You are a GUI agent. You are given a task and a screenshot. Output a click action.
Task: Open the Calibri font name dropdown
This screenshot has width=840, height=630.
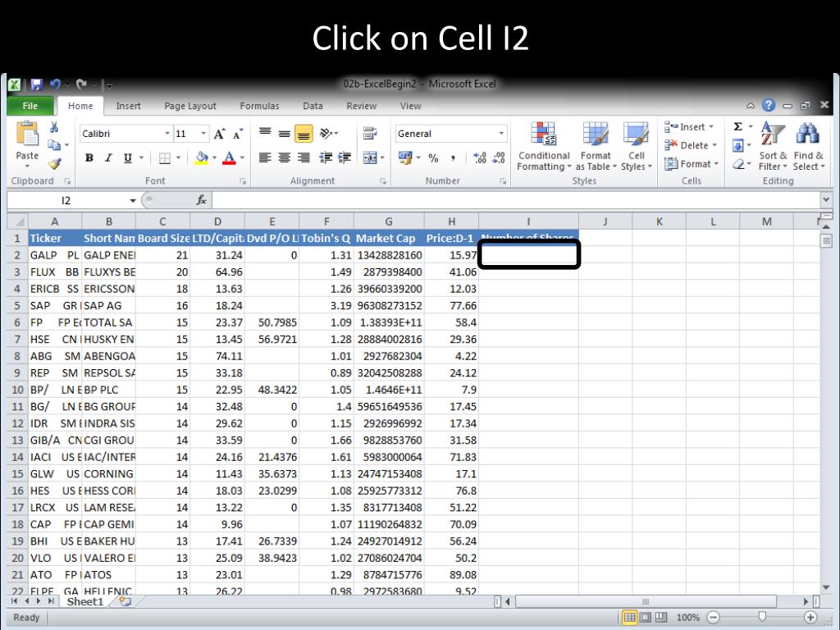[x=167, y=134]
